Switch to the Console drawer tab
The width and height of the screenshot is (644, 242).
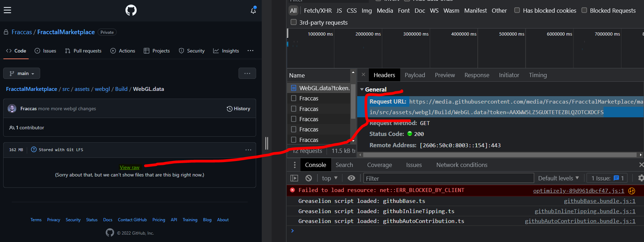pos(316,165)
